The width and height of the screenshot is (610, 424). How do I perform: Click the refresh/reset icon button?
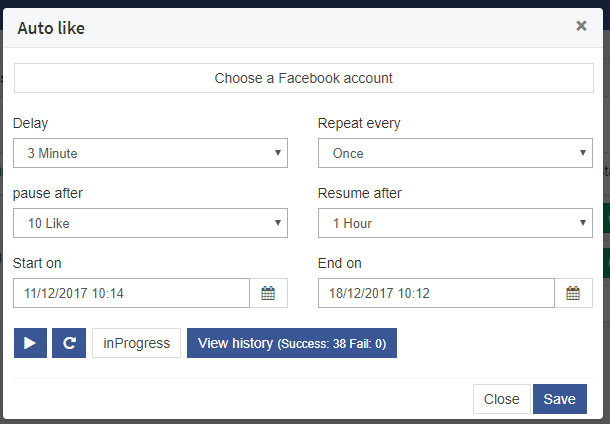coord(69,343)
